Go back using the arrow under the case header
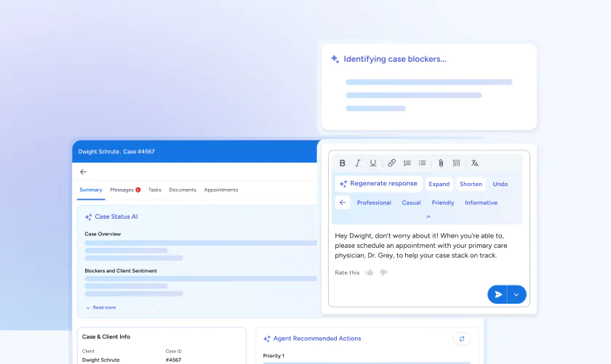The image size is (611, 364). pos(84,171)
